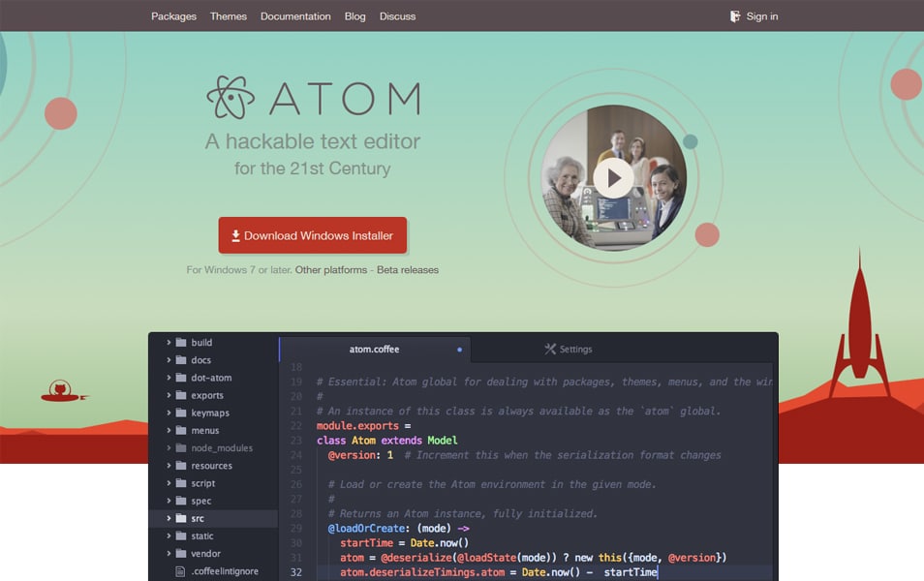Image resolution: width=924 pixels, height=581 pixels.
Task: Open the Other platforms link
Action: click(330, 270)
